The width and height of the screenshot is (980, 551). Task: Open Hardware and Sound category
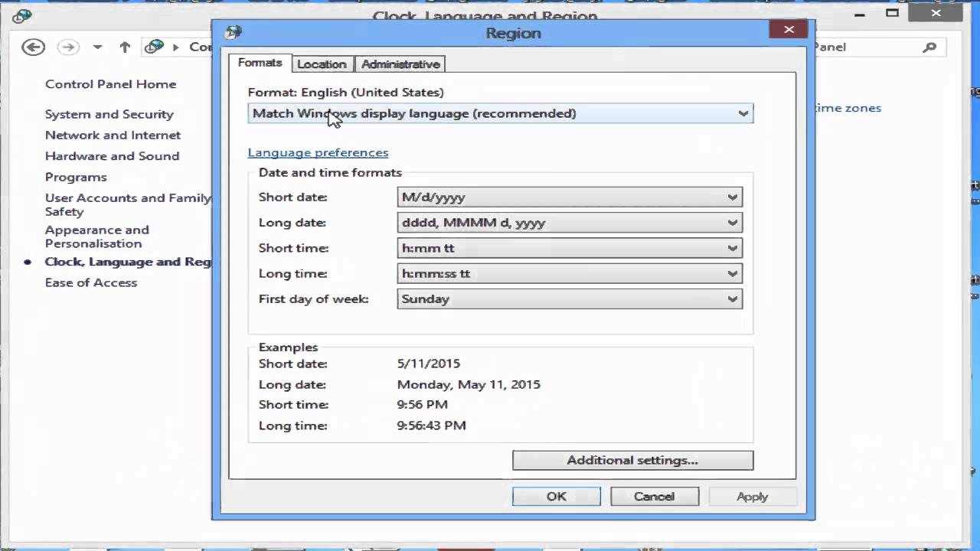click(112, 155)
